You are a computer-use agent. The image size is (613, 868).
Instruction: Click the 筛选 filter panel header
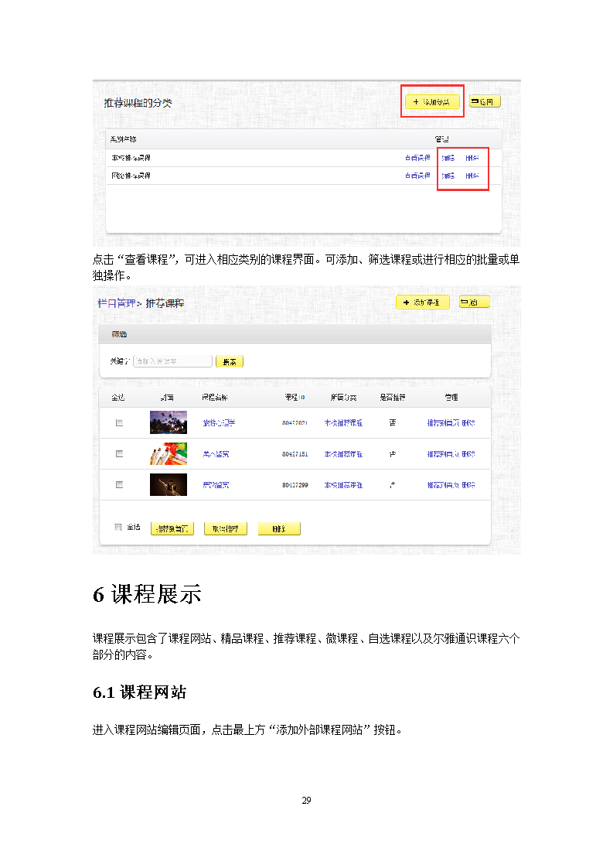click(x=295, y=334)
